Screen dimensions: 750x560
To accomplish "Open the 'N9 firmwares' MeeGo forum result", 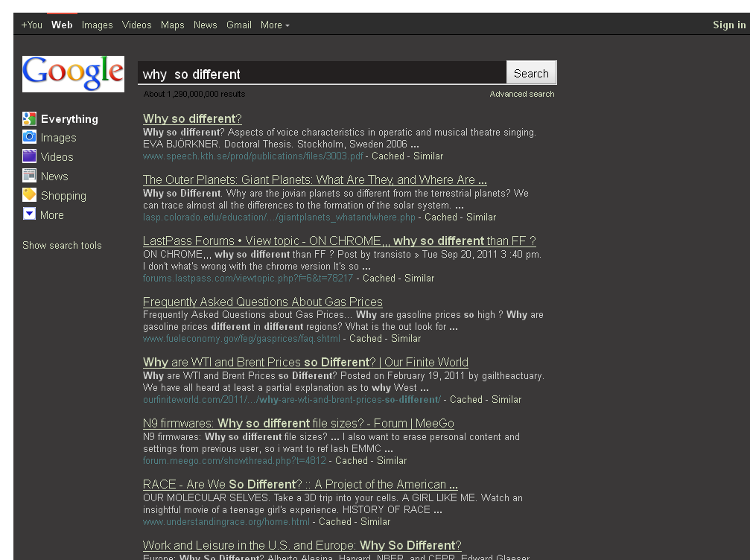I will pos(299,423).
